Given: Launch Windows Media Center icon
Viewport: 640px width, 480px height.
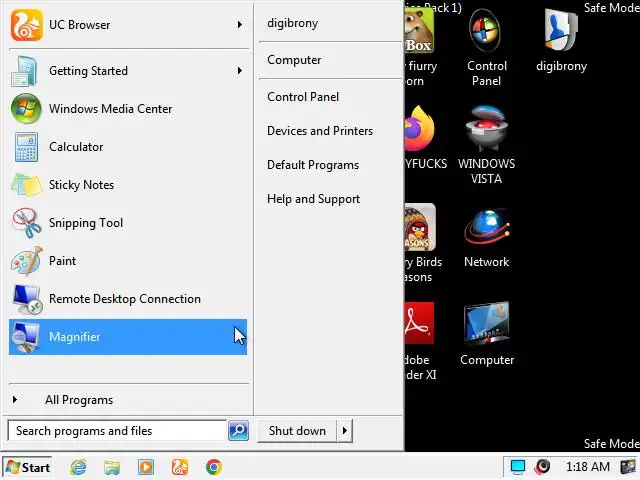Looking at the screenshot, I should pos(26,109).
